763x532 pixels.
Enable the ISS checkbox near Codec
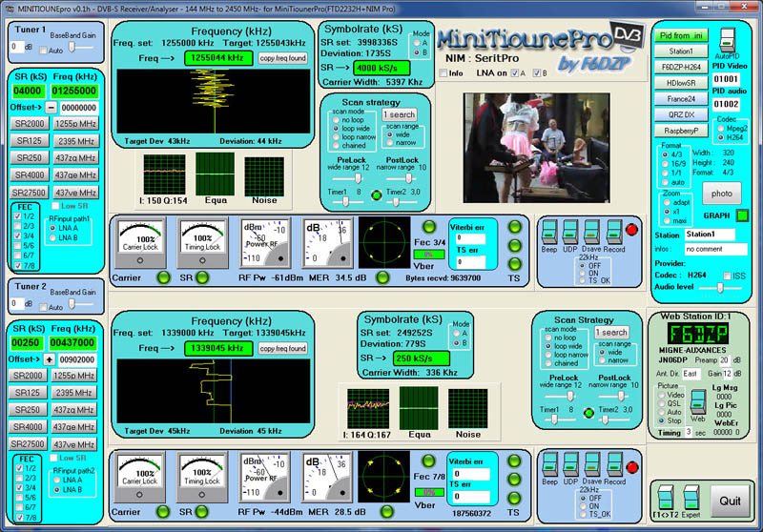click(x=727, y=276)
